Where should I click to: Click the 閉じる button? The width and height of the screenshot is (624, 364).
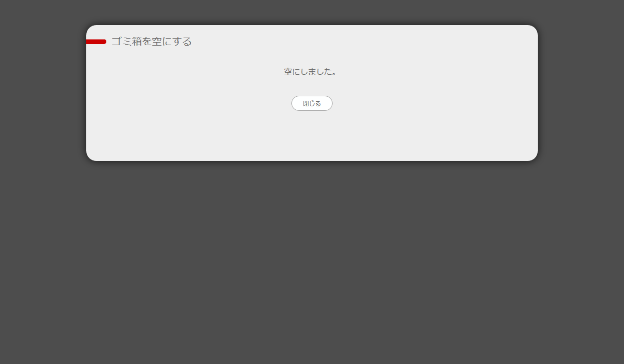click(x=312, y=103)
